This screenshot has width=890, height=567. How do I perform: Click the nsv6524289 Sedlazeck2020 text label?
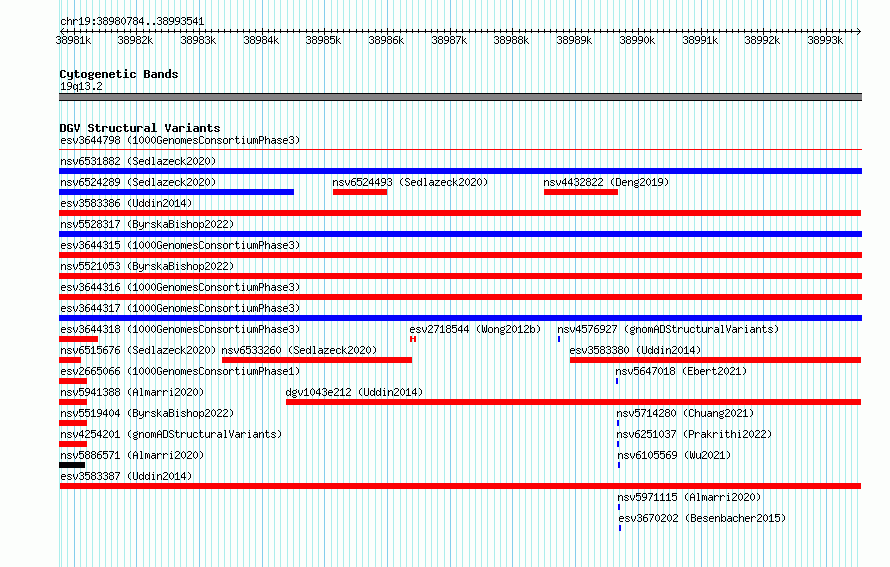138,182
